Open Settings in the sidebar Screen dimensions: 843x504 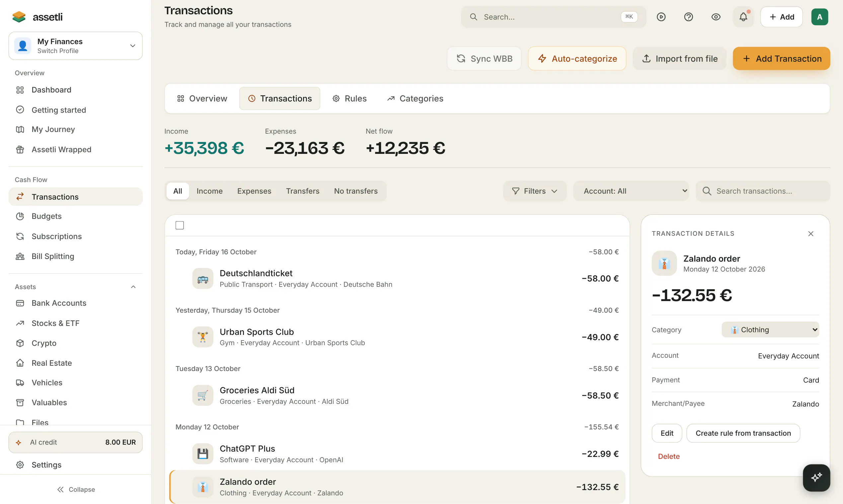75,465
